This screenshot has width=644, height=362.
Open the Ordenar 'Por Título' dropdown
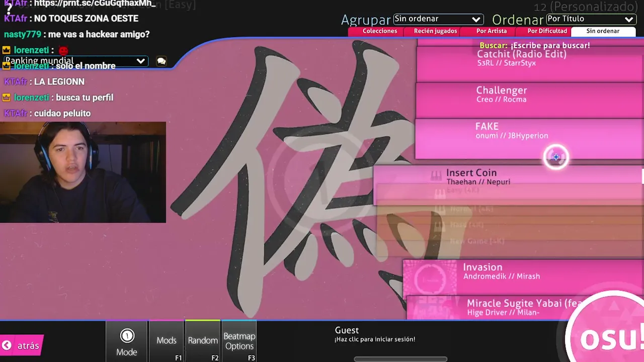[590, 19]
